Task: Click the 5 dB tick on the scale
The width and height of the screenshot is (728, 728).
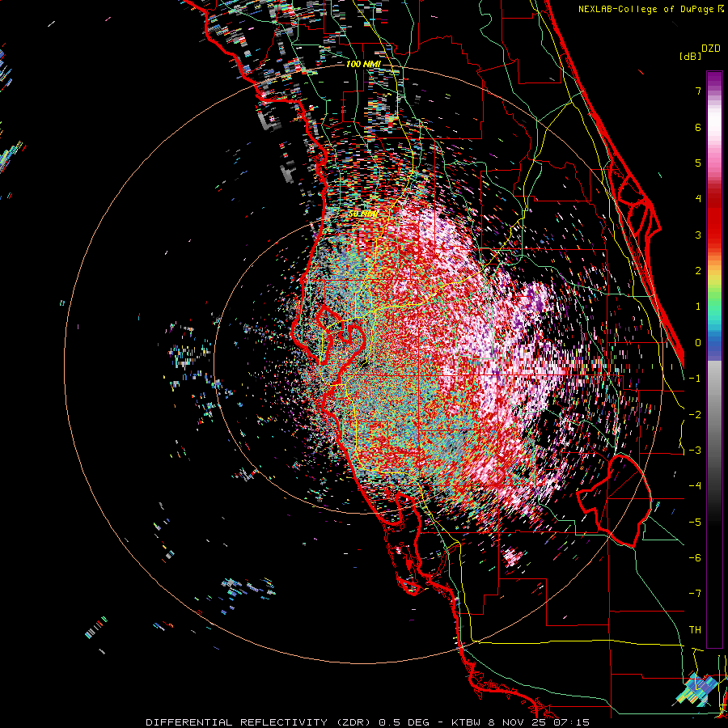Action: point(698,163)
